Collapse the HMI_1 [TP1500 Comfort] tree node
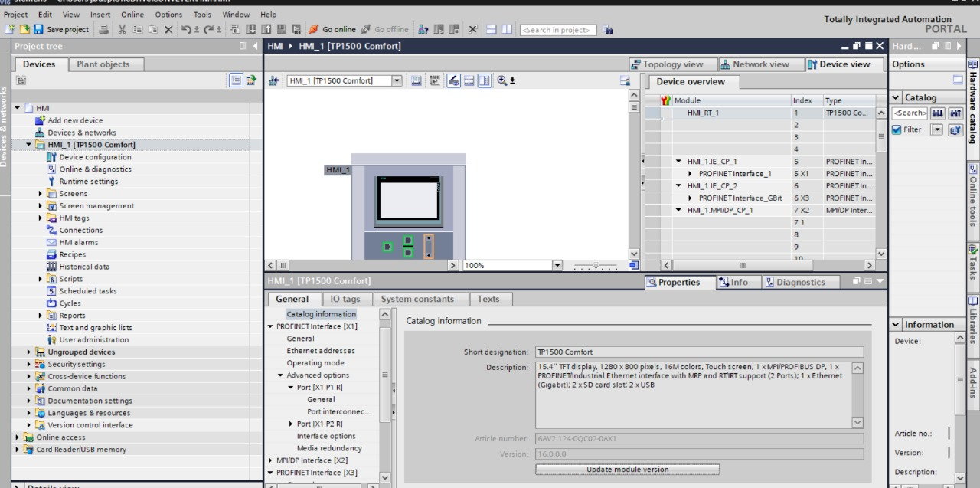This screenshot has width=980, height=488. coord(29,145)
